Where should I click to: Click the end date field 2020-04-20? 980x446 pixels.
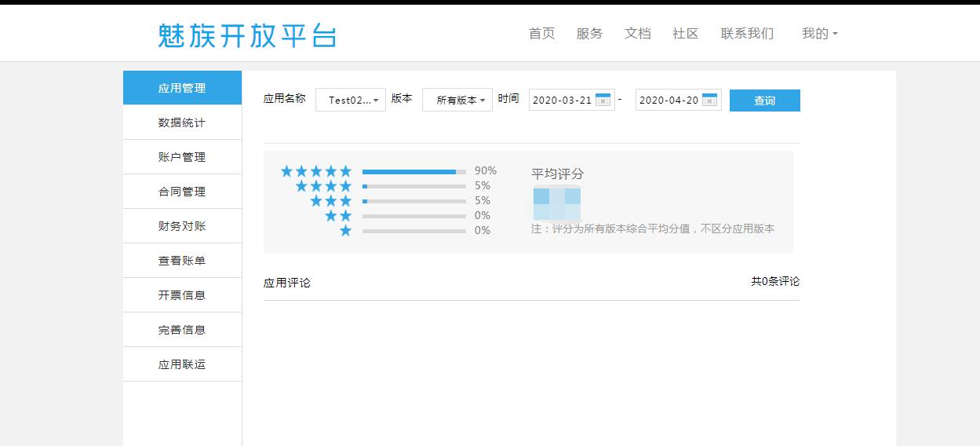[x=679, y=100]
